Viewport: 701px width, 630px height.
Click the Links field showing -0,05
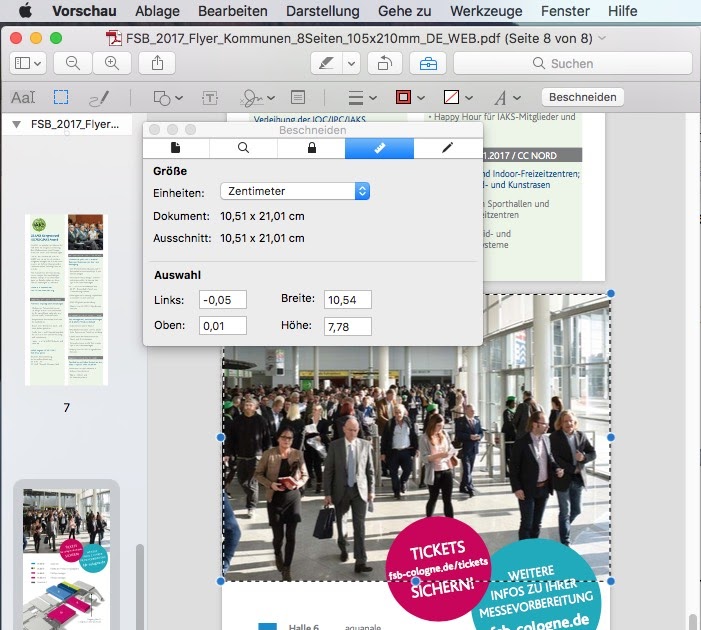click(223, 300)
